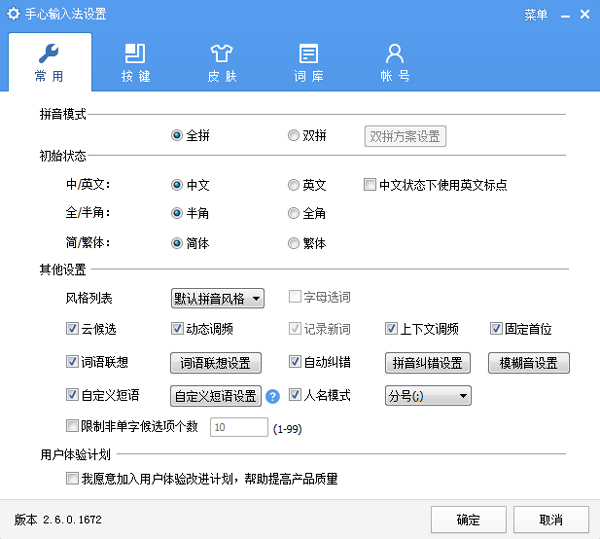The width and height of the screenshot is (600, 539).
Task: Toggle the 固定首位 checkbox
Action: point(496,329)
